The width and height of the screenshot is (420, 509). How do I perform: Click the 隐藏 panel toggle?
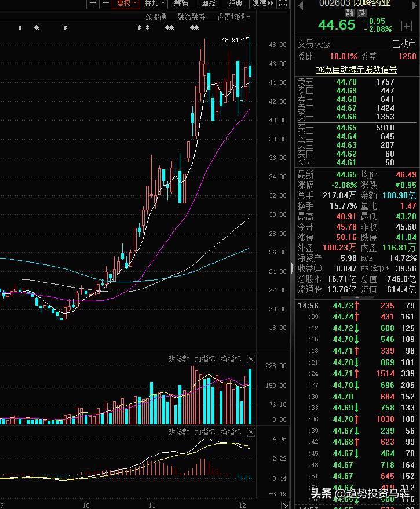(x=262, y=3)
